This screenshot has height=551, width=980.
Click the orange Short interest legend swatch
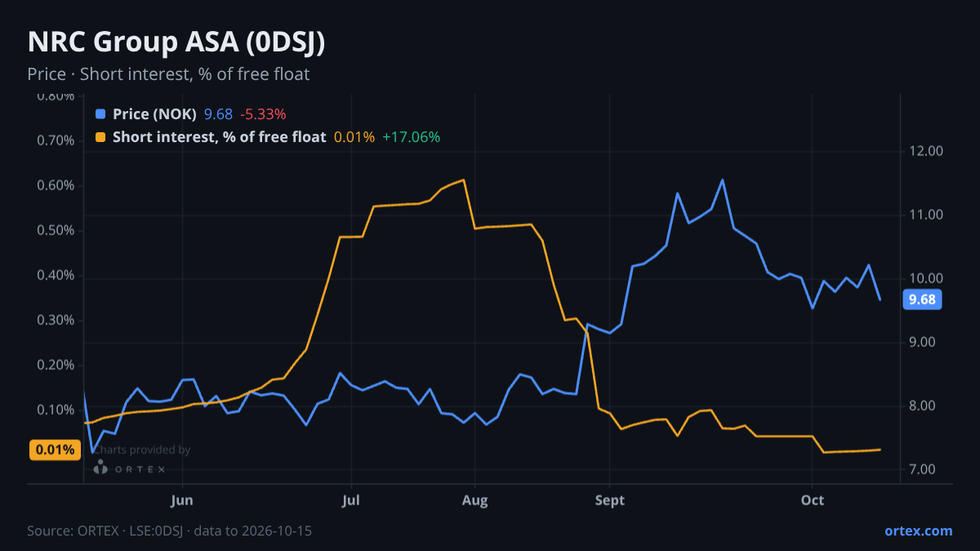coord(100,137)
